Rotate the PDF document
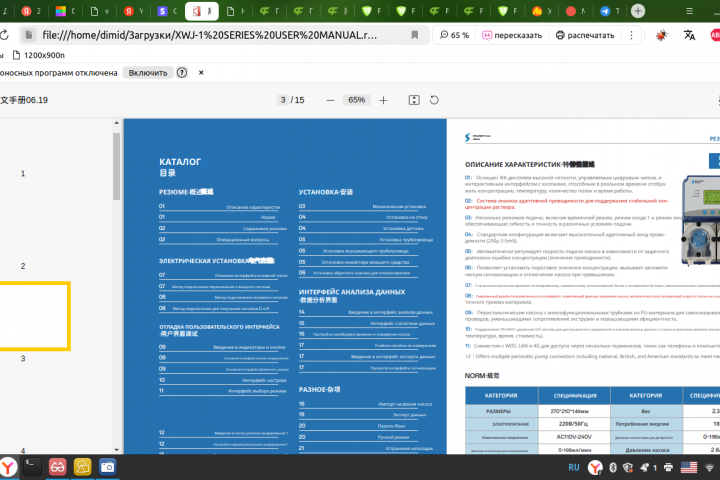This screenshot has height=480, width=720. [434, 100]
